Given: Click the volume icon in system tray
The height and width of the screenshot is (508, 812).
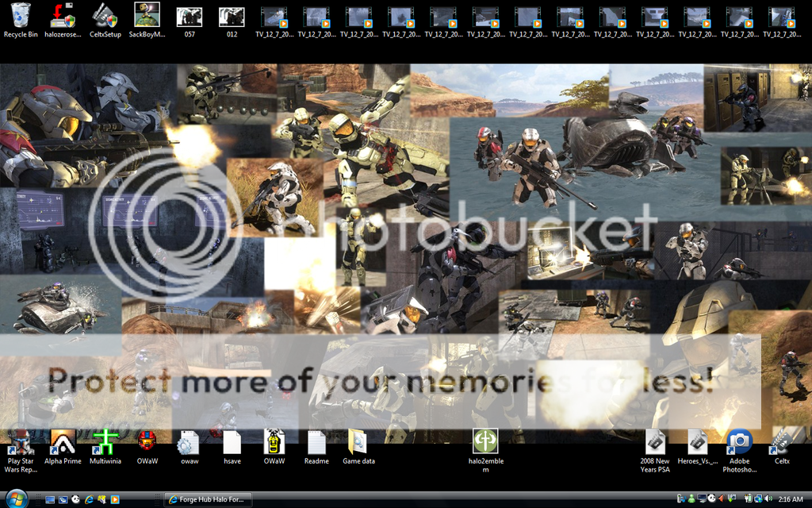Looking at the screenshot, I should [768, 499].
